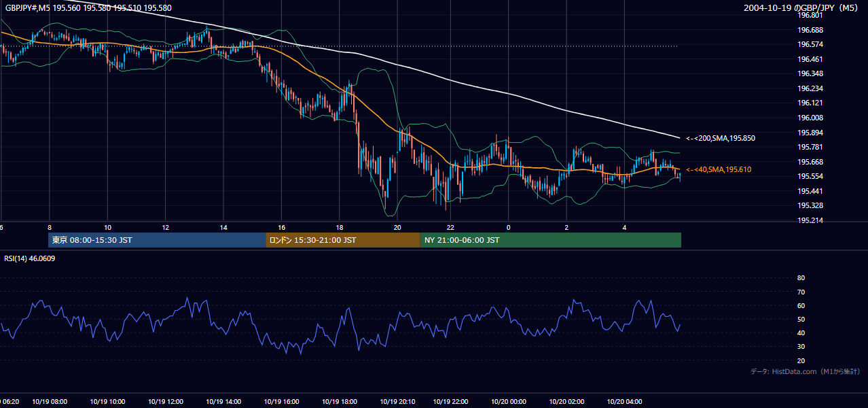Select the NY 21:00-06:00 JST session bar
This screenshot has width=868, height=408.
[x=550, y=240]
